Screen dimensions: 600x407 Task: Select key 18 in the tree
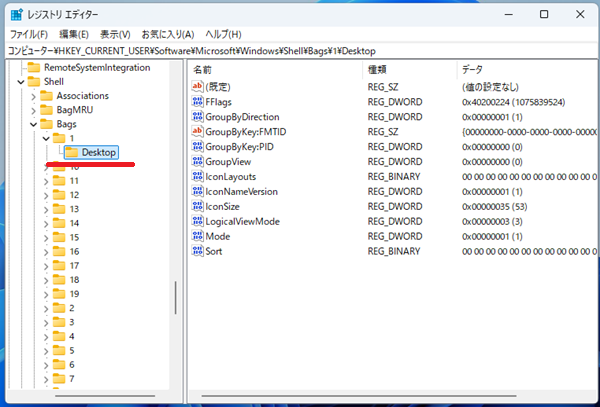[74, 280]
